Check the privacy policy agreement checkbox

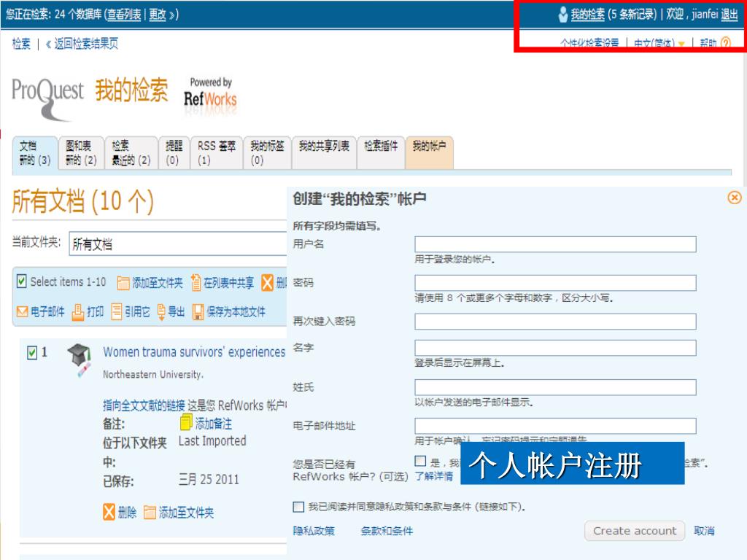pos(298,507)
